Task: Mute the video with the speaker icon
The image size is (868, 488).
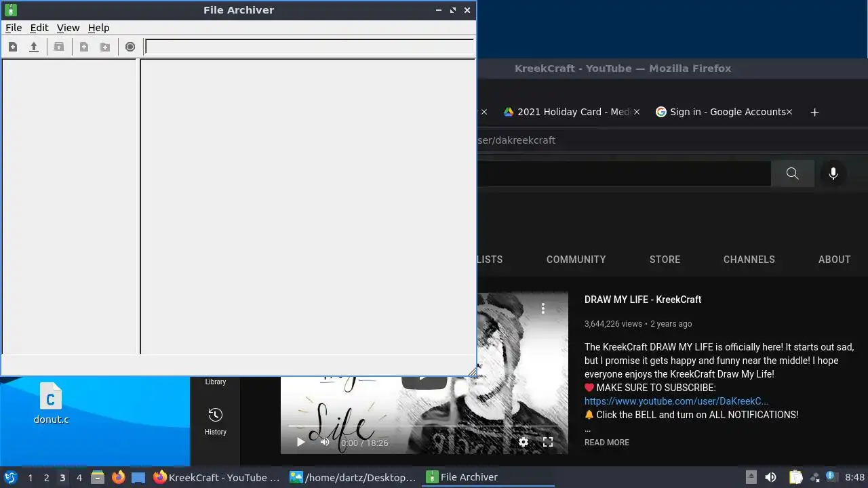Action: point(325,442)
